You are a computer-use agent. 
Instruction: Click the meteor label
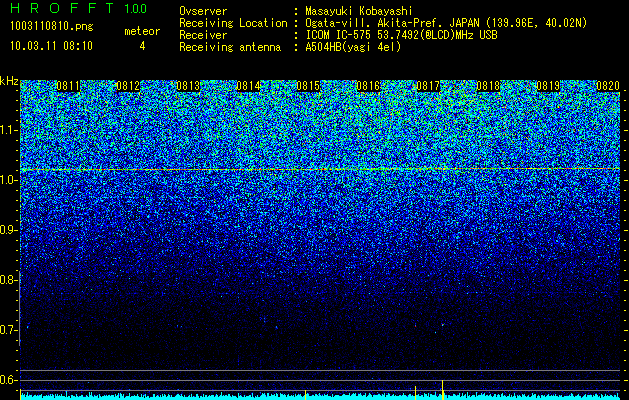coord(142,31)
